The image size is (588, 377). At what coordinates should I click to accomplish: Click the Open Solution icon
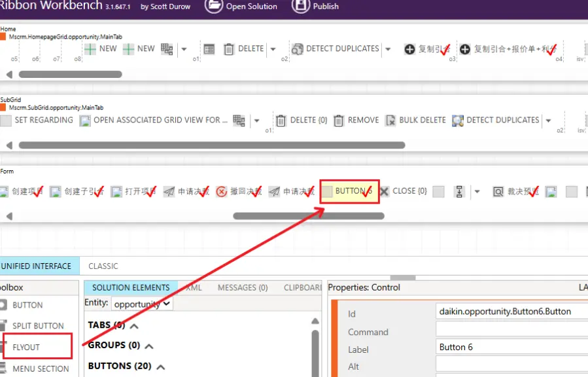point(214,6)
